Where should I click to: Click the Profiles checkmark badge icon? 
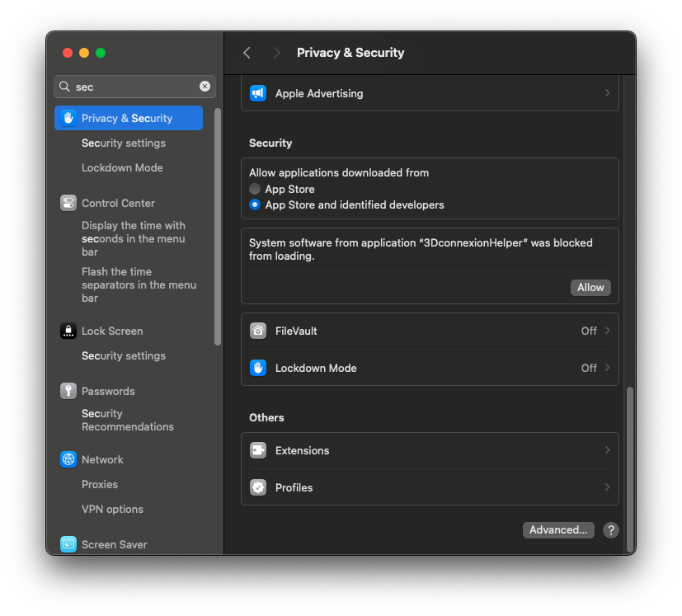pos(258,487)
